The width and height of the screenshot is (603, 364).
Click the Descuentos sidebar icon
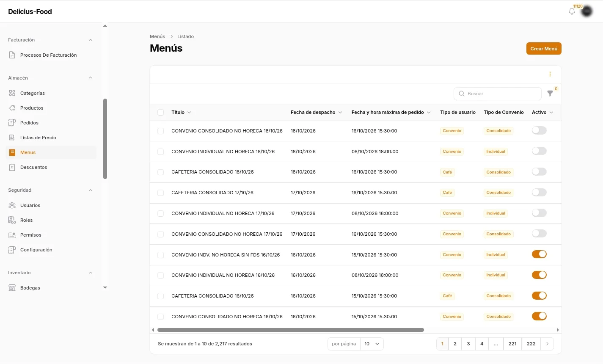pos(12,167)
